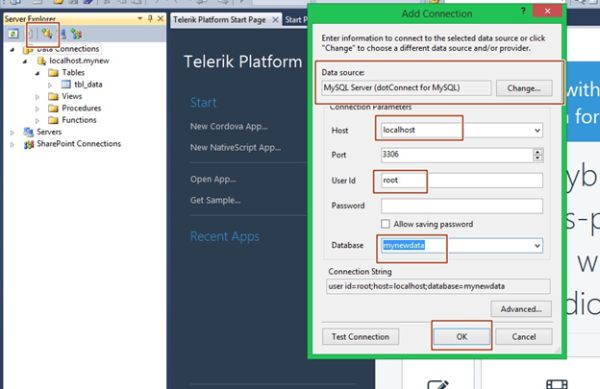The height and width of the screenshot is (389, 600).
Task: Click into the empty Password field
Action: pyautogui.click(x=462, y=206)
